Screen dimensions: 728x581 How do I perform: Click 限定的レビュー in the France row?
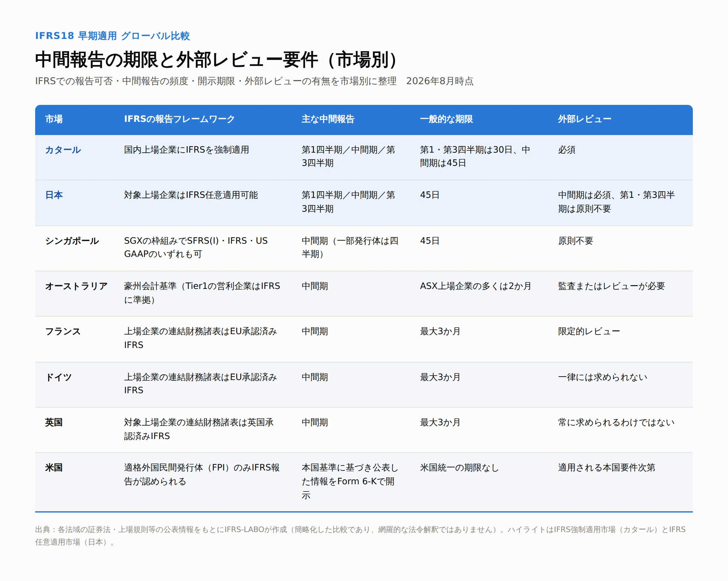(x=589, y=331)
